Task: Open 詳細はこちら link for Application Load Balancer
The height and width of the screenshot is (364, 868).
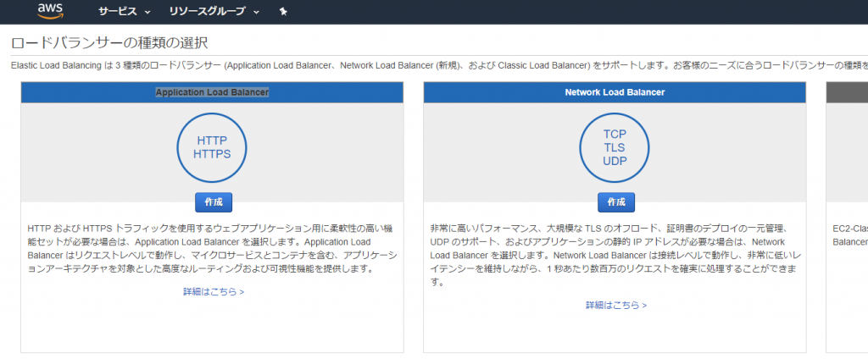Action: [x=213, y=291]
